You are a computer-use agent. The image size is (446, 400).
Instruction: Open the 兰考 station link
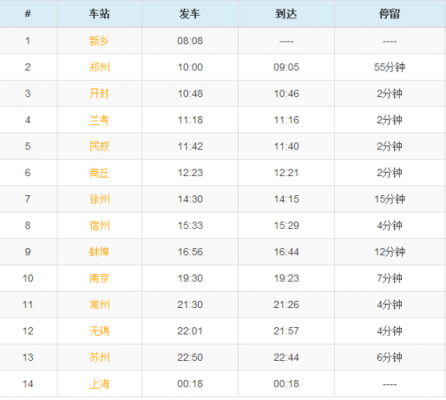click(99, 120)
